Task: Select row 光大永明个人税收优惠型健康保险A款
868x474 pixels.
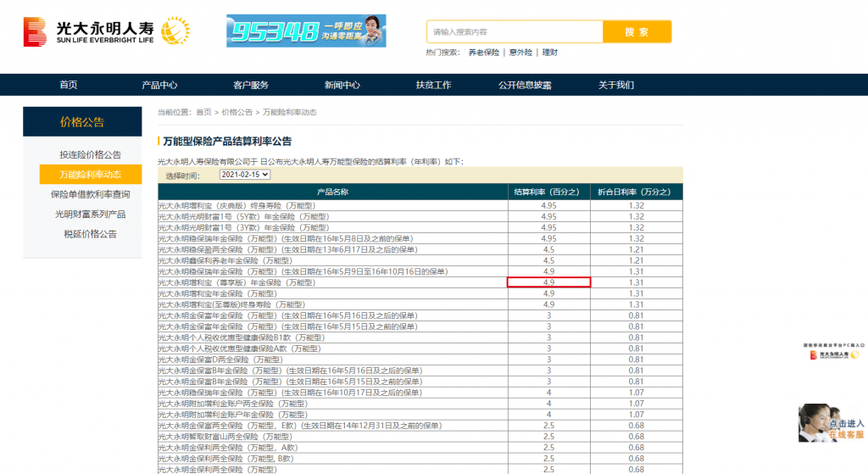Action: (x=420, y=349)
